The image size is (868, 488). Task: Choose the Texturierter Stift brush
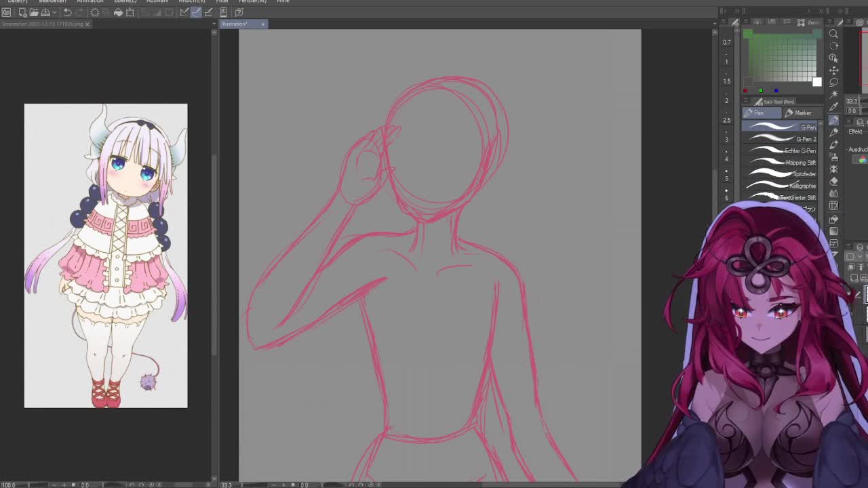point(780,197)
